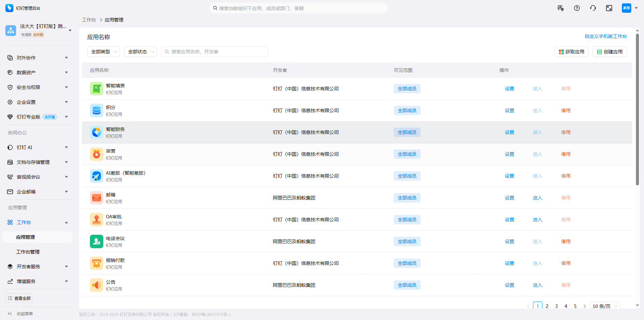The image size is (644, 320).
Task: Toggle fullscreen with the expand icon
Action: point(609,8)
